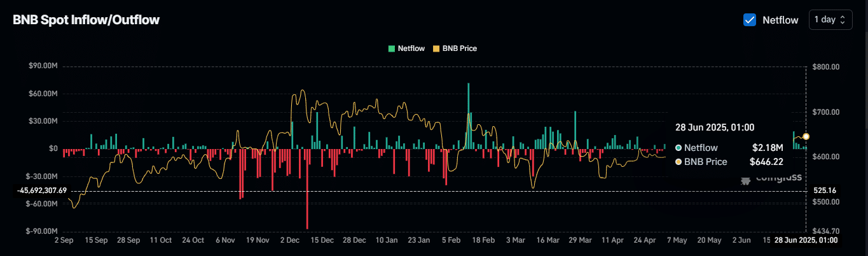Click the 5 Feb date axis label
Viewport: 868px width, 256px height.
coord(451,241)
